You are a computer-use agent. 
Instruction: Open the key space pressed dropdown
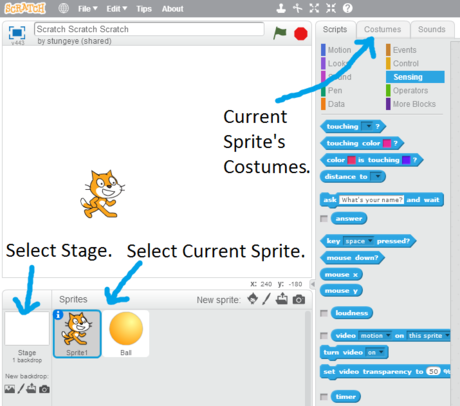[x=359, y=241]
